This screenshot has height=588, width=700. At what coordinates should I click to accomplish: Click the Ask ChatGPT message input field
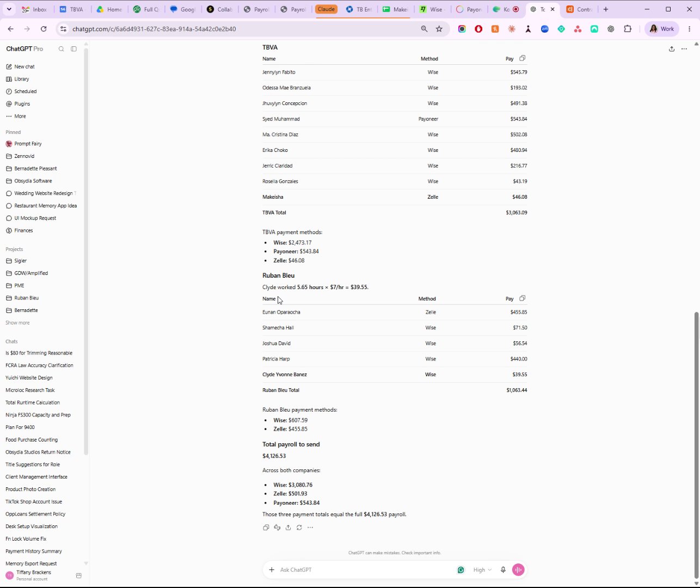point(365,570)
